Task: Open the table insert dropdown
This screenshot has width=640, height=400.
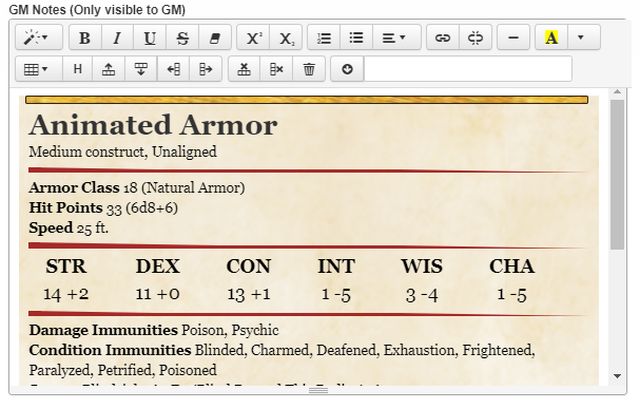Action: (39, 69)
